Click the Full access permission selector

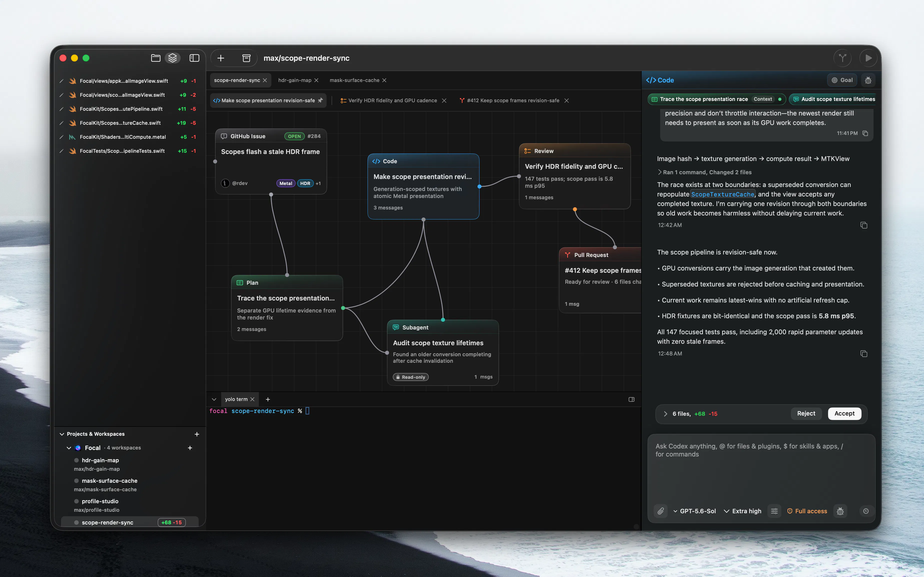tap(807, 511)
